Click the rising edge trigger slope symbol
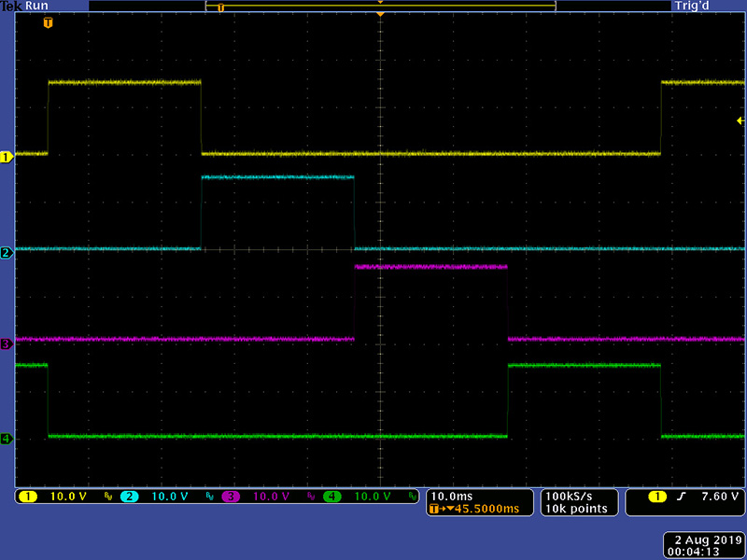The image size is (747, 560). tap(681, 497)
